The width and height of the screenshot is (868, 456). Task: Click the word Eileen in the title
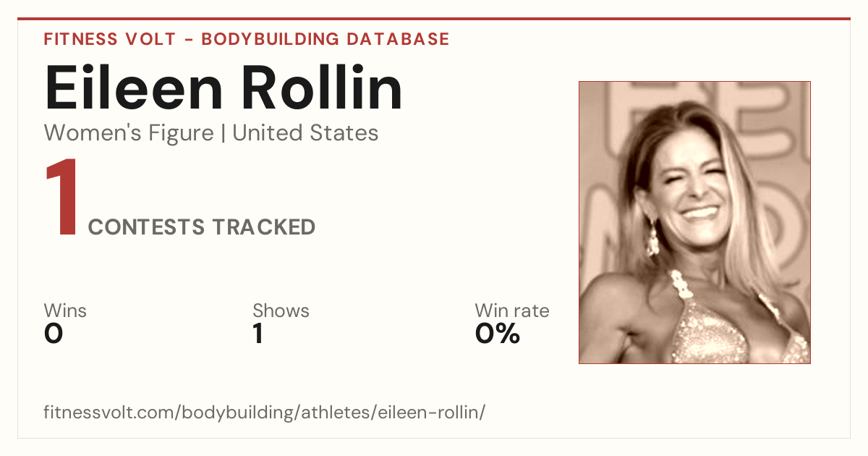(135, 88)
